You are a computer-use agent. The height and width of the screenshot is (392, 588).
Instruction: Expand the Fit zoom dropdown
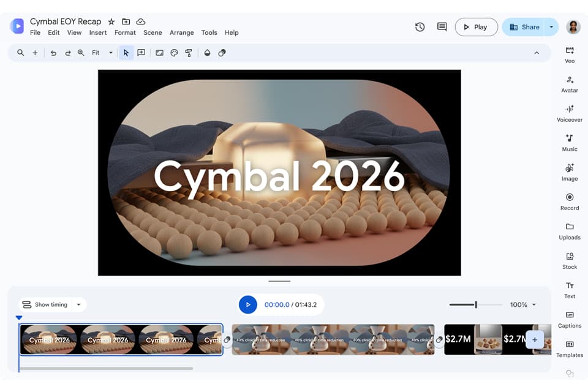[110, 53]
